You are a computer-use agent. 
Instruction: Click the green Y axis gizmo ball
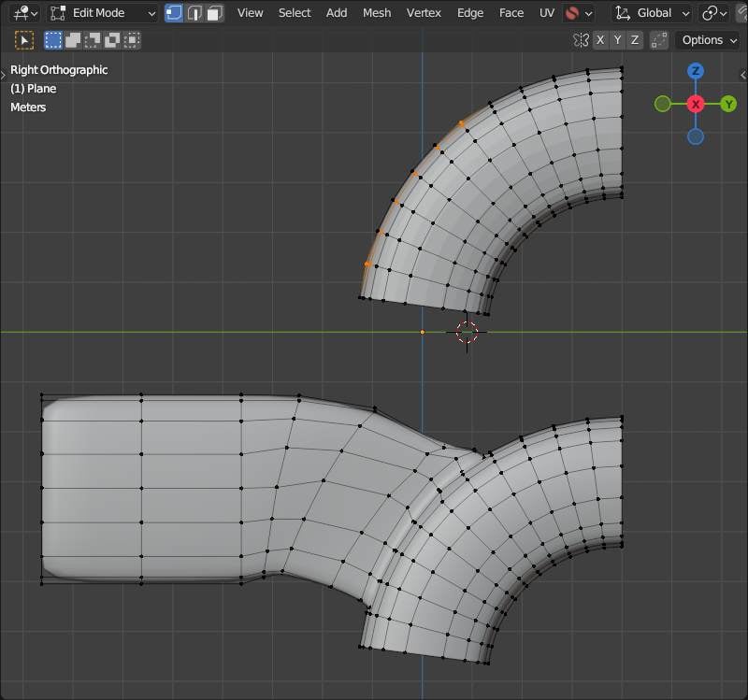[x=728, y=104]
